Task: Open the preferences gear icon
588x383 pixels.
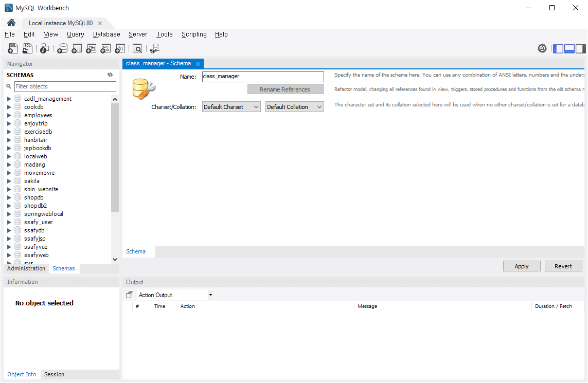Action: 542,48
